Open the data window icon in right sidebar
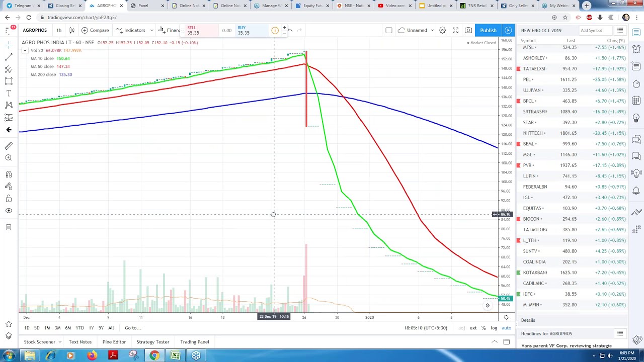Screen dimensions: 644x362 (x=636, y=66)
